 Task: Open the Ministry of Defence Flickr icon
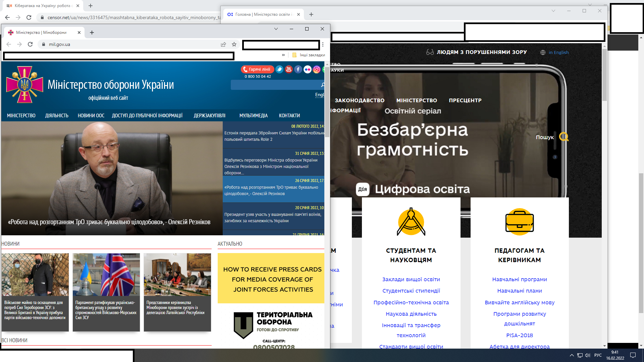[308, 69]
